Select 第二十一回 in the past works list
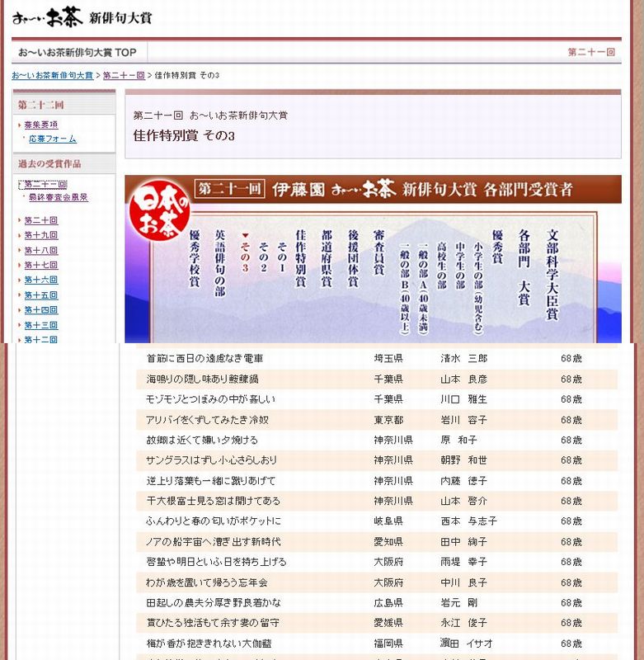The image size is (644, 660). 45,184
